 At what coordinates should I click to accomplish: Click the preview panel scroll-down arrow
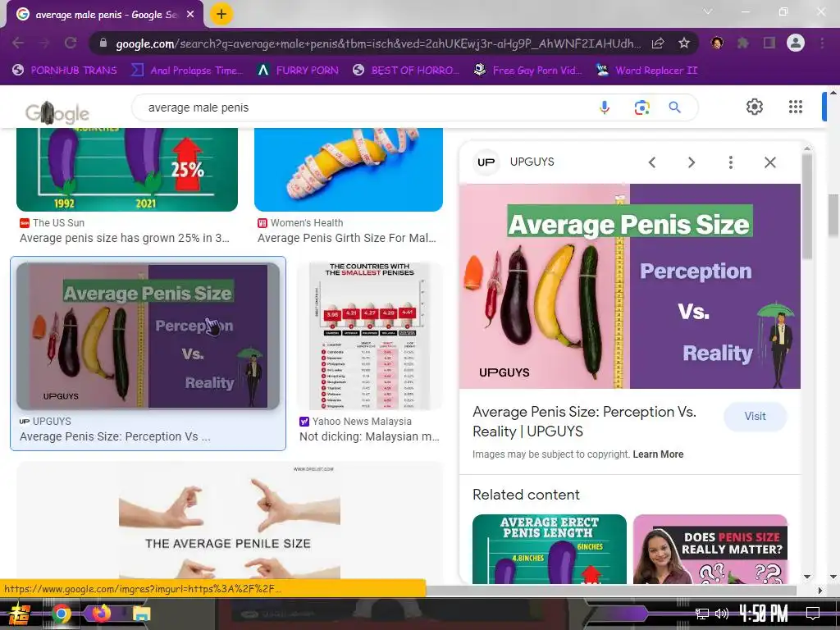pos(807,577)
